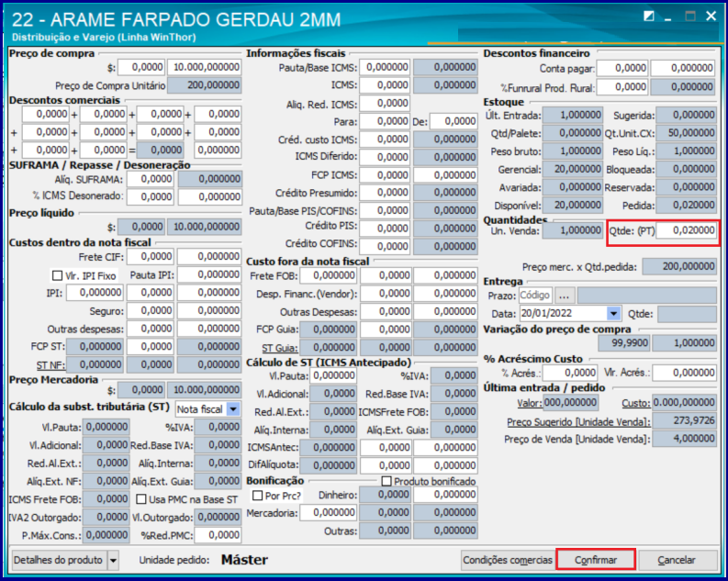Enable Usa PMC na Base ST

pos(141,499)
